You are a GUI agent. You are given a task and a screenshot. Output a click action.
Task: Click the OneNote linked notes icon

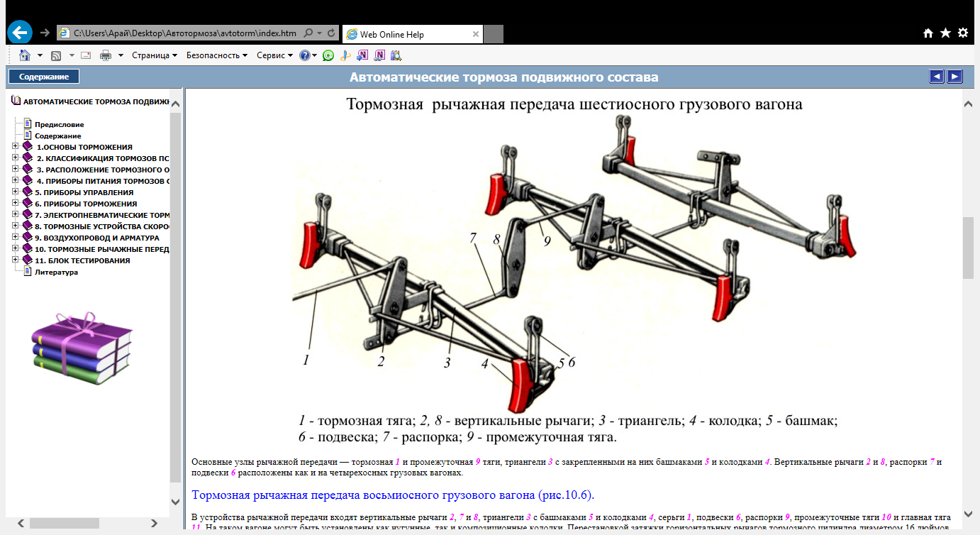(x=380, y=55)
